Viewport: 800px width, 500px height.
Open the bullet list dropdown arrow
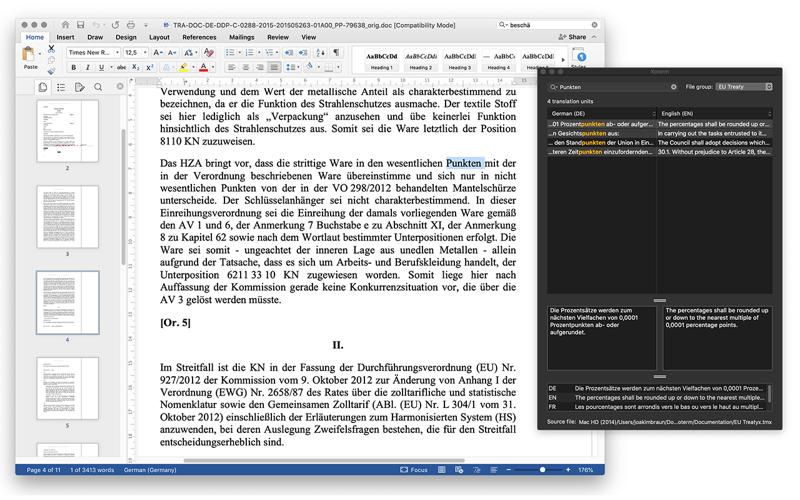pos(239,53)
